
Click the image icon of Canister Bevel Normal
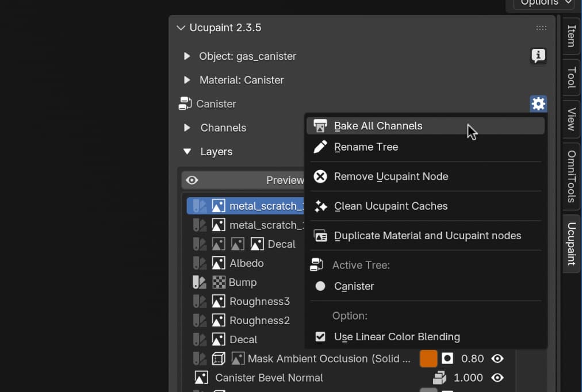(x=201, y=378)
